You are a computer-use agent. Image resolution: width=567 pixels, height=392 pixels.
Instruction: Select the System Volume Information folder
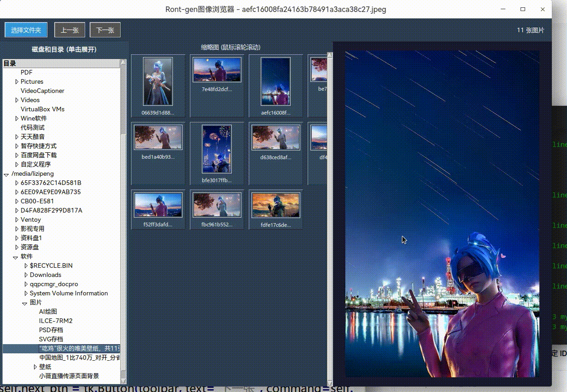[69, 293]
